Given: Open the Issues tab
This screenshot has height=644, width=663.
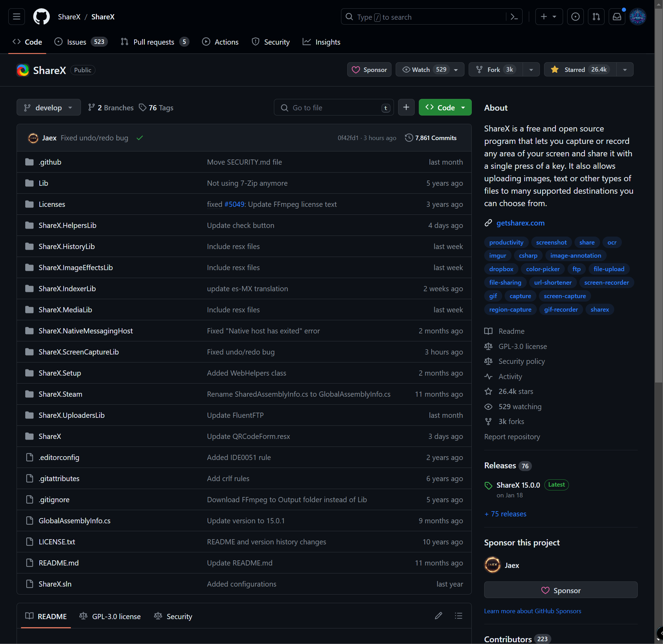Looking at the screenshot, I should 81,42.
